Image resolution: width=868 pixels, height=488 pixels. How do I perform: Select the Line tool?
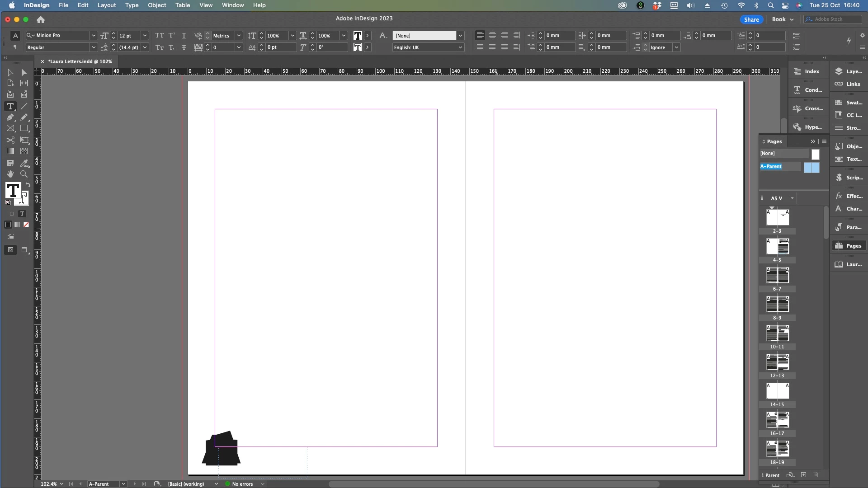click(24, 106)
